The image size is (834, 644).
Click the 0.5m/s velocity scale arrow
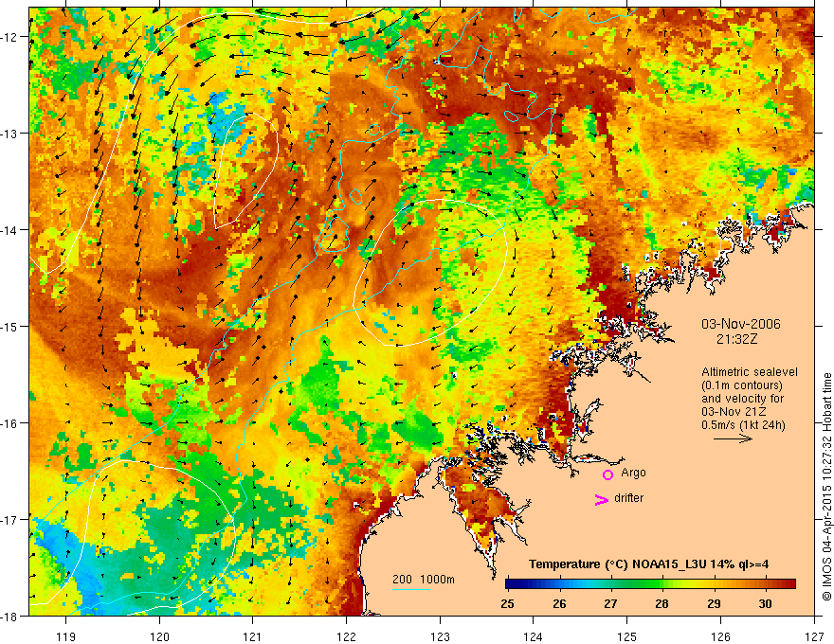[733, 438]
